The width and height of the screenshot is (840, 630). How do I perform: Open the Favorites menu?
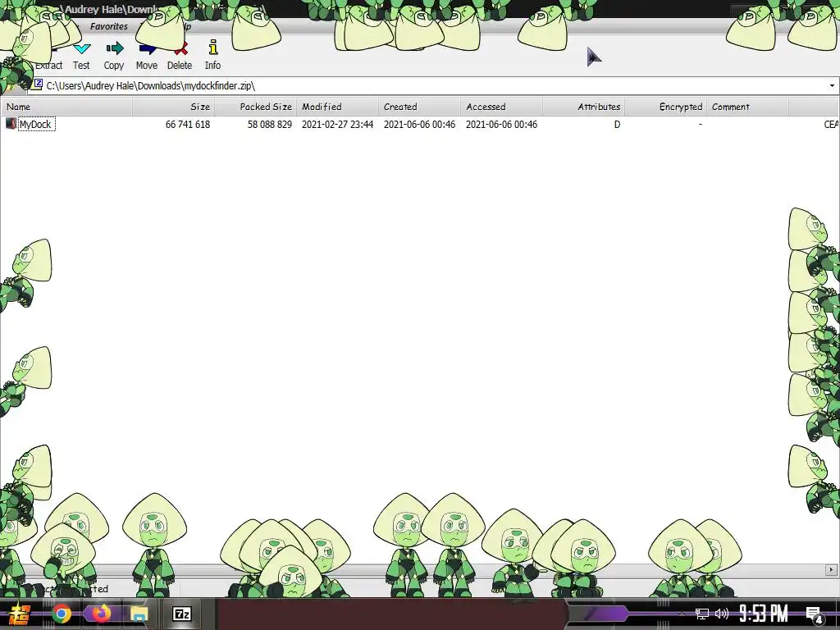point(109,26)
